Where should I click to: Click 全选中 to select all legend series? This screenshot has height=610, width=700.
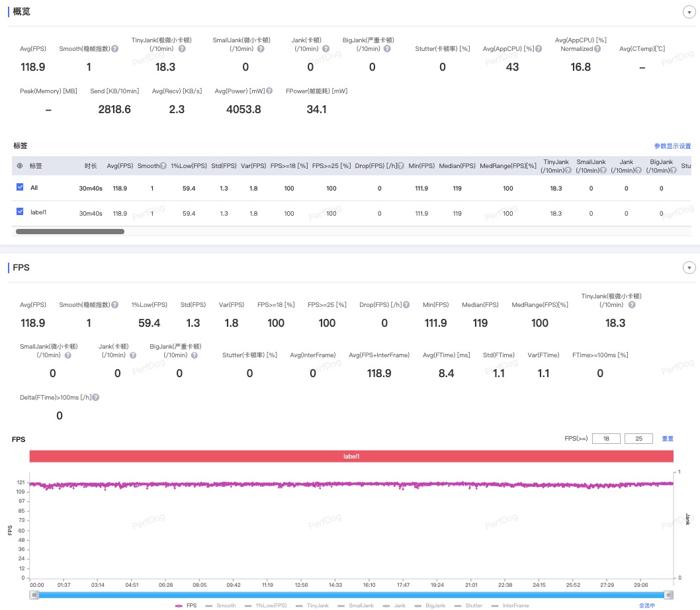point(647,605)
